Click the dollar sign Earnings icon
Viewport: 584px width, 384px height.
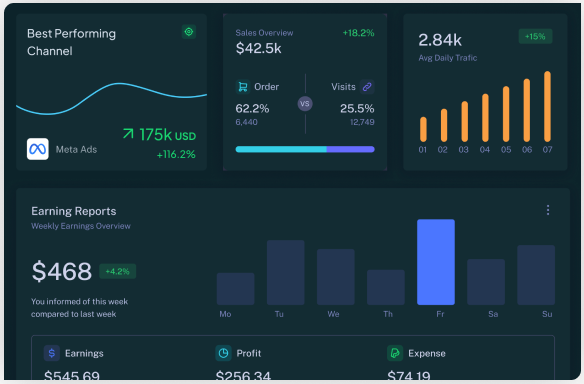pyautogui.click(x=52, y=353)
